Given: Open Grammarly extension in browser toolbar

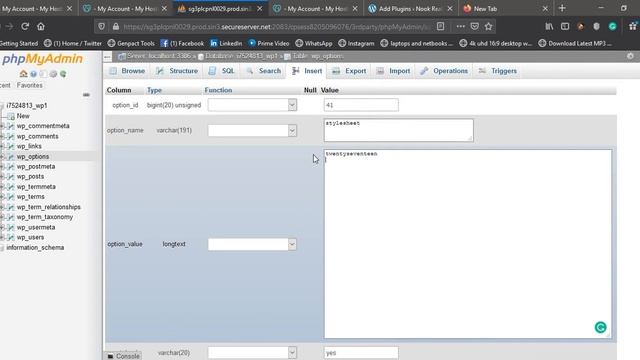Looking at the screenshot, I should (x=612, y=27).
